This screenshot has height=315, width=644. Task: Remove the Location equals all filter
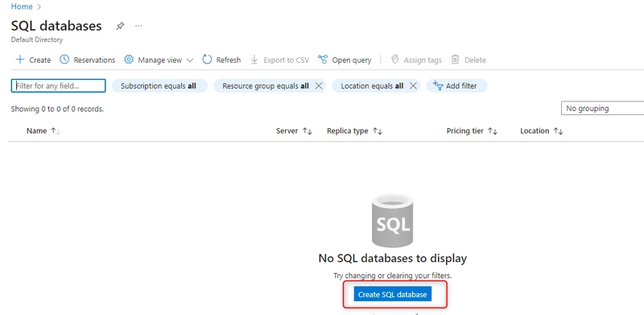(x=413, y=86)
